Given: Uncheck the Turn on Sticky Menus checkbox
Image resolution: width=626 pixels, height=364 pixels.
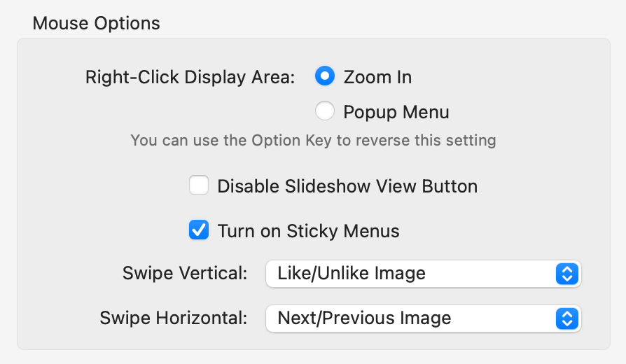Looking at the screenshot, I should (x=199, y=230).
